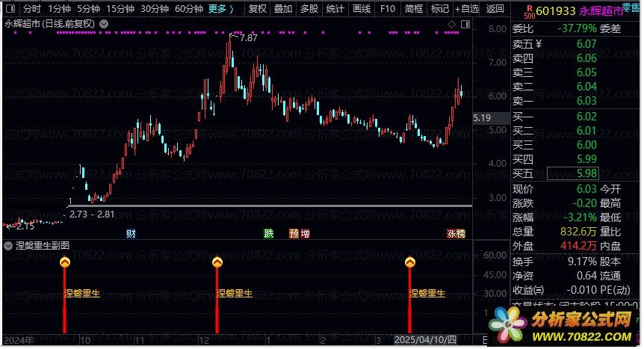Switch to 分时 intraday view
The image size is (644, 349).
(31, 9)
